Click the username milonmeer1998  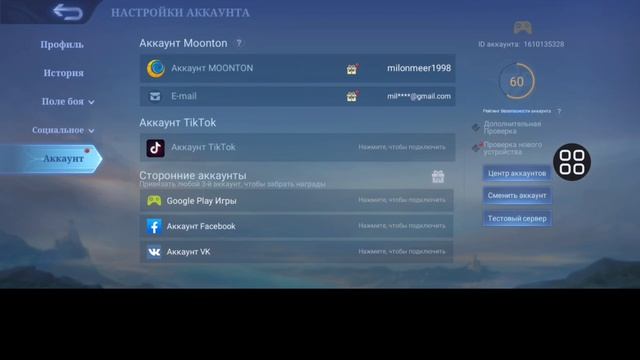pyautogui.click(x=419, y=68)
